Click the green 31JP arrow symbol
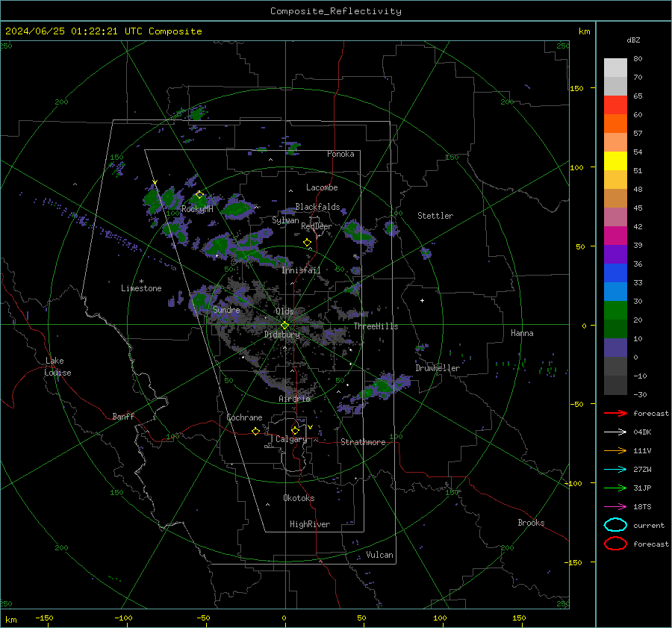The width and height of the screenshot is (672, 628). (x=615, y=488)
